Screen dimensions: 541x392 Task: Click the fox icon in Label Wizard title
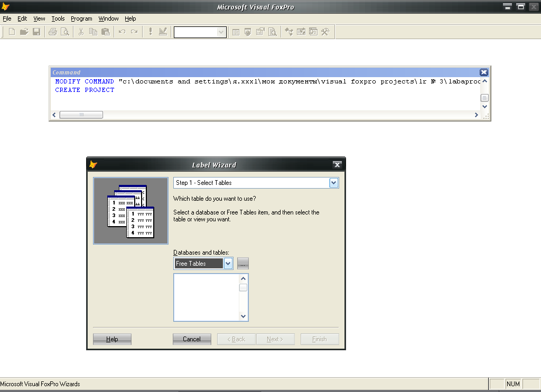93,165
